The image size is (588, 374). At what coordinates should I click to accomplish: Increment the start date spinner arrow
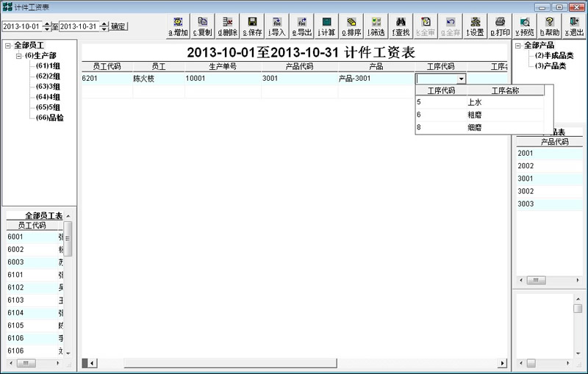pos(48,24)
